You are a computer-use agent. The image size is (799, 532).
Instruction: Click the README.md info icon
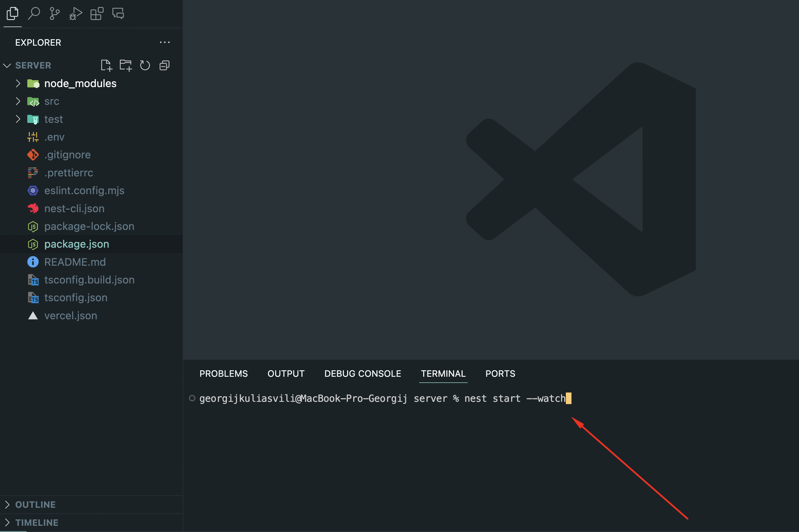click(x=33, y=262)
